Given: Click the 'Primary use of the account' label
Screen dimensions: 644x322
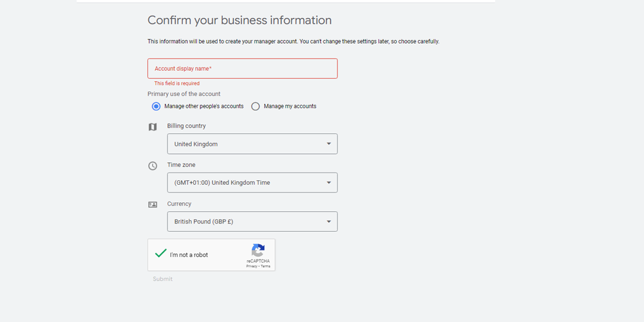Looking at the screenshot, I should point(184,93).
